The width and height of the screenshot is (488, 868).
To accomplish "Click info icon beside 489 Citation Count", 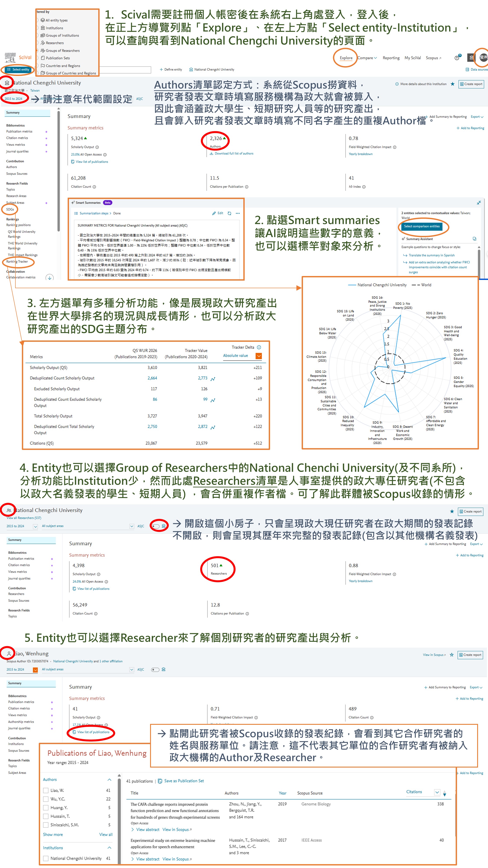I will pyautogui.click(x=372, y=718).
